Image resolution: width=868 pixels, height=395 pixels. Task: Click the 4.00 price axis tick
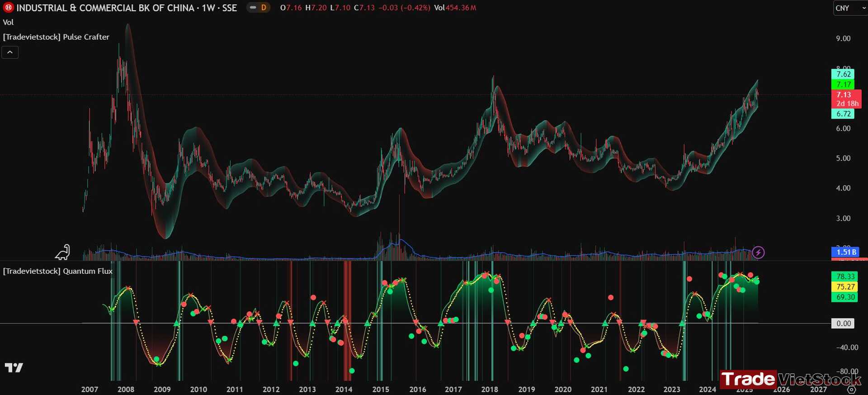pos(843,188)
